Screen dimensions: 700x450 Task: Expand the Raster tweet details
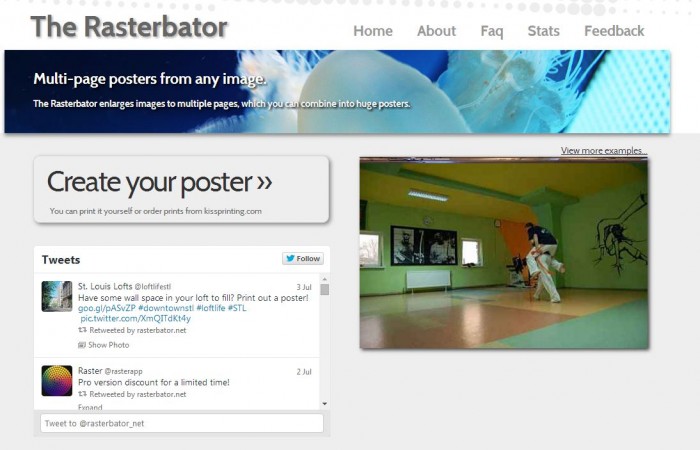click(91, 407)
